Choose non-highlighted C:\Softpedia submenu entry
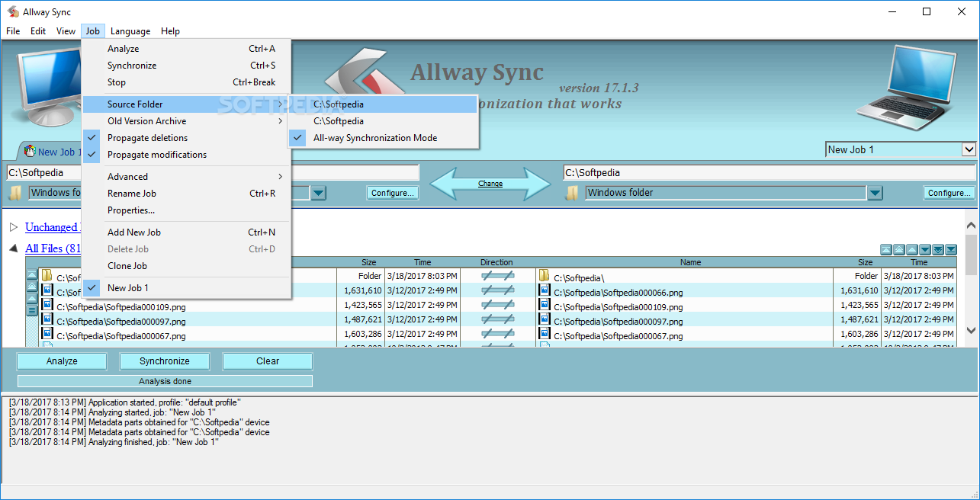This screenshot has height=500, width=980. pyautogui.click(x=383, y=121)
